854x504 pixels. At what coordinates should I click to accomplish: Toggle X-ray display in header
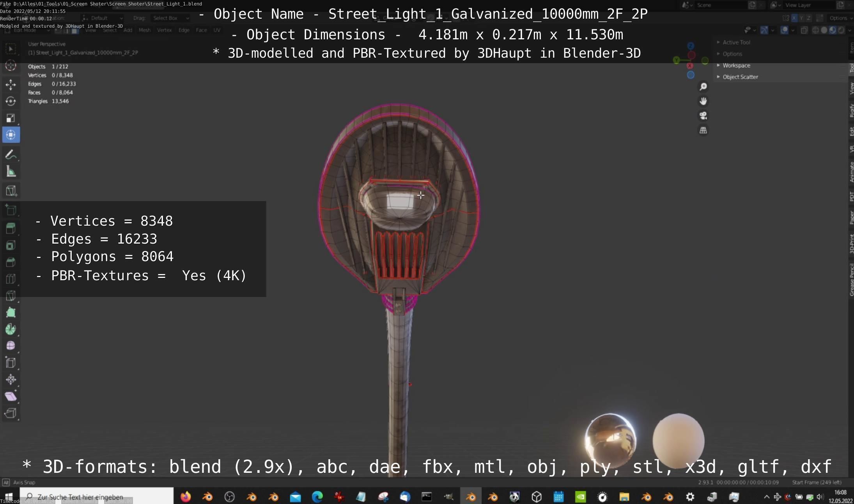point(804,30)
